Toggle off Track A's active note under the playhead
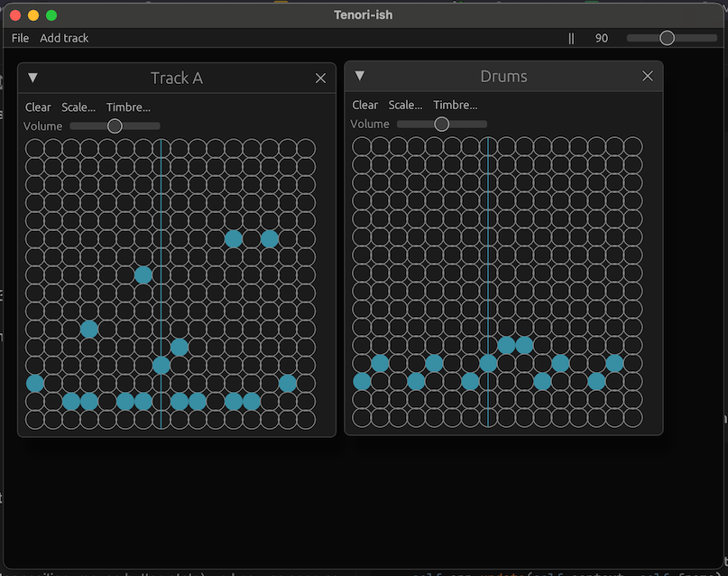Viewport: 728px width, 576px height. tap(161, 366)
